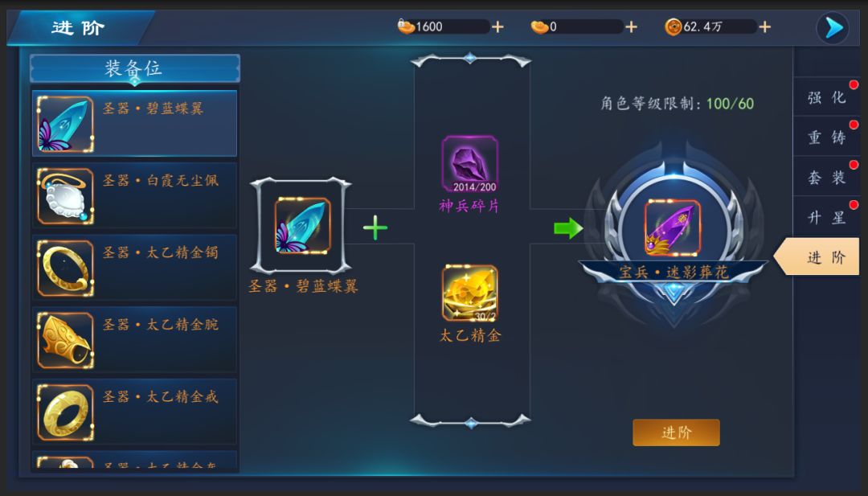
Task: Select the 进阶 side tab
Action: 817,257
